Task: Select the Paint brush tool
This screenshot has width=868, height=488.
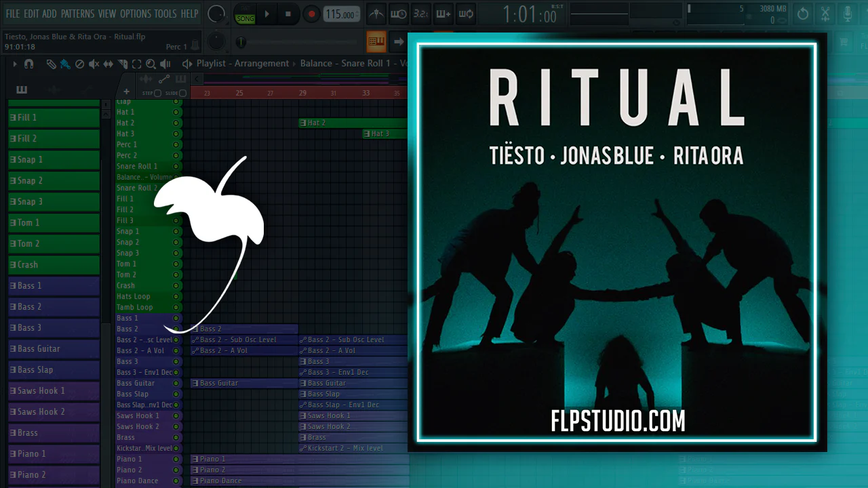Action: pyautogui.click(x=65, y=64)
